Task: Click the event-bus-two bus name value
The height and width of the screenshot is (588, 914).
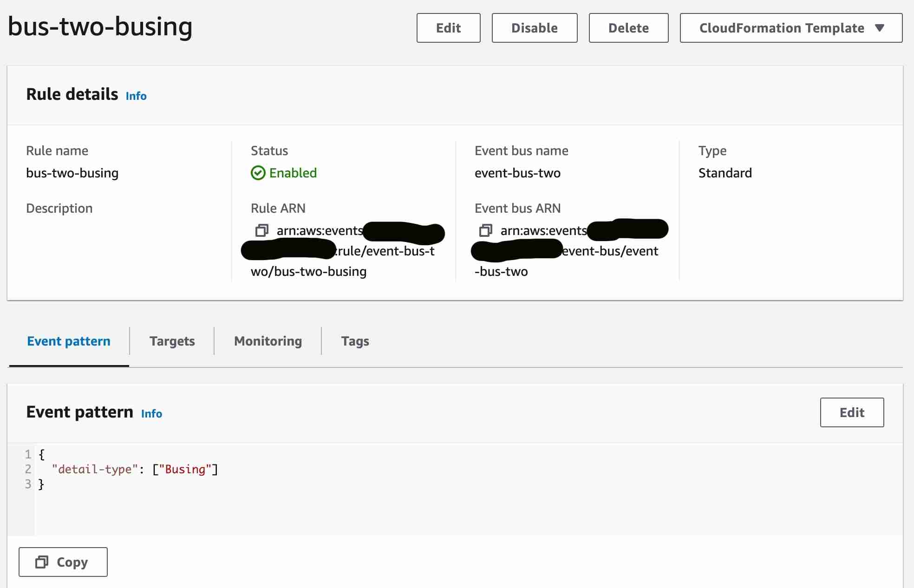Action: click(517, 173)
